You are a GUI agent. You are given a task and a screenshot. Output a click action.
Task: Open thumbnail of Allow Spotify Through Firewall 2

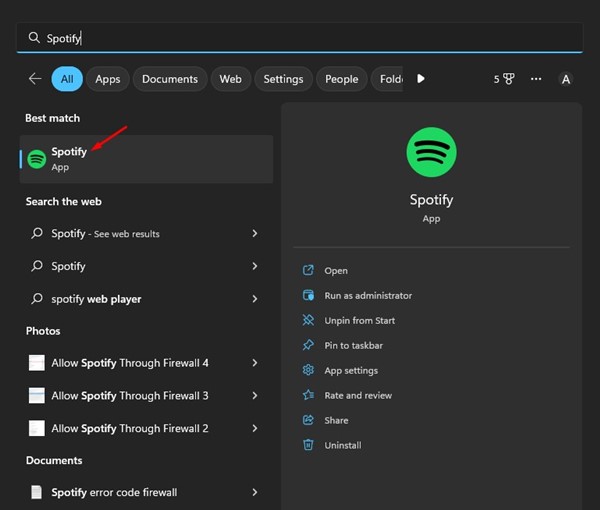[x=37, y=429]
